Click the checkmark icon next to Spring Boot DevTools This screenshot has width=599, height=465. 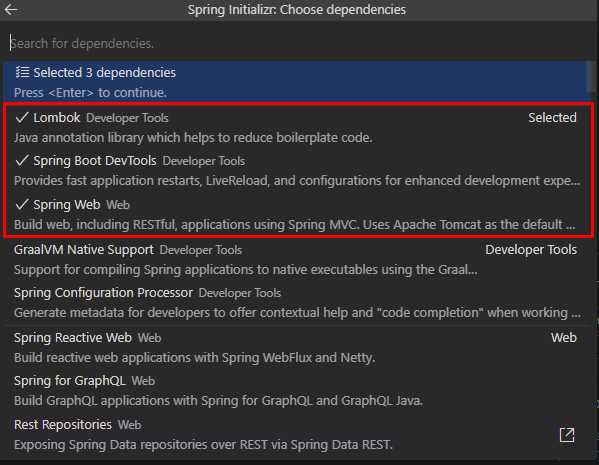click(x=22, y=160)
